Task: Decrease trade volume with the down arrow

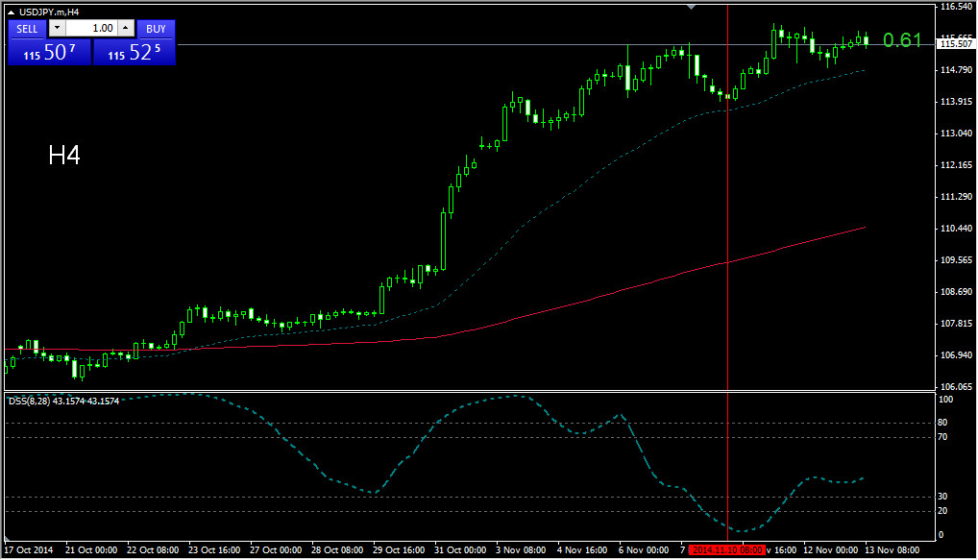Action: (x=57, y=28)
